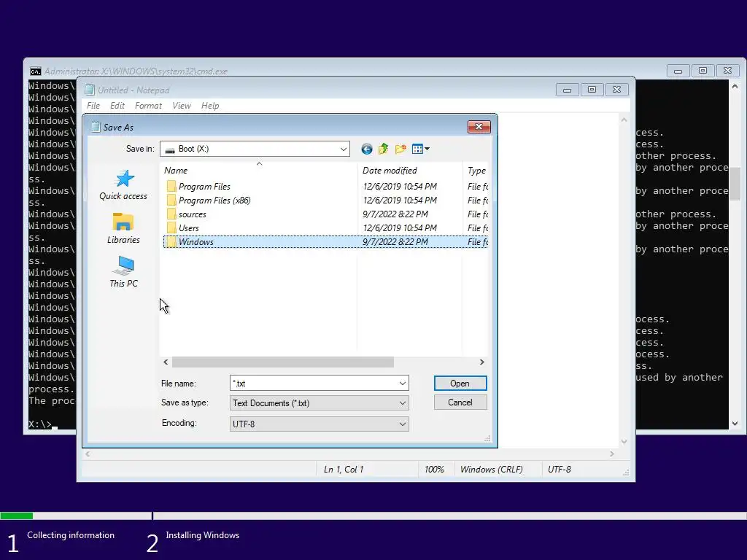Expand the File name dropdown arrow
747x560 pixels.
pos(403,384)
